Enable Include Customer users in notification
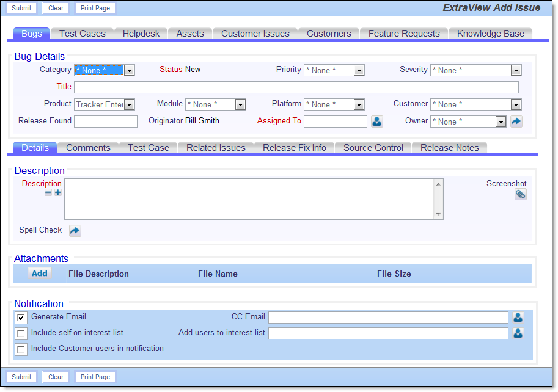The image size is (558, 392). click(x=21, y=349)
